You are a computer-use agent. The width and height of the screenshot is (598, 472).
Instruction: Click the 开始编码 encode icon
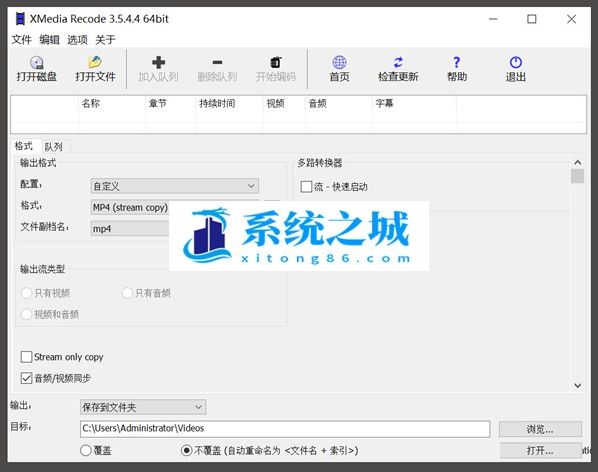[276, 62]
